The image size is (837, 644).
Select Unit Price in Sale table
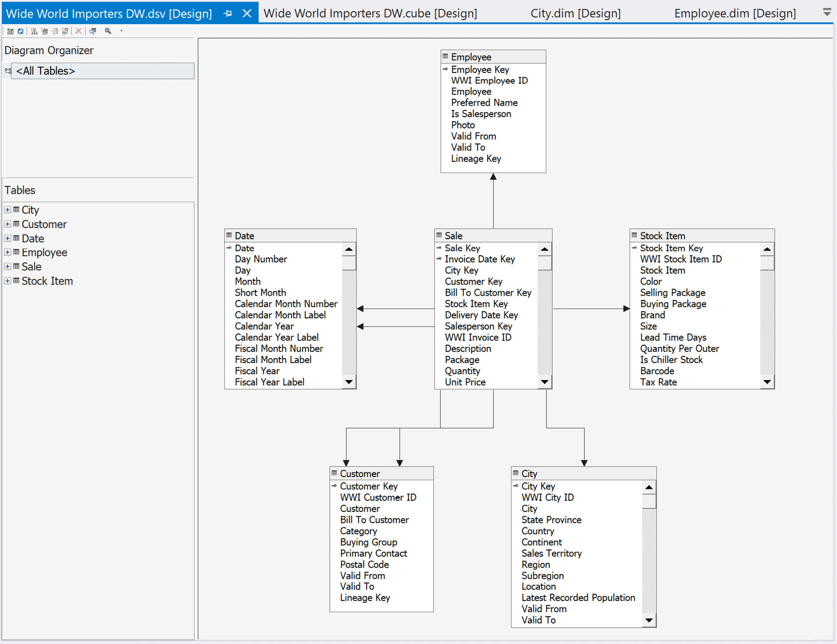pos(465,382)
